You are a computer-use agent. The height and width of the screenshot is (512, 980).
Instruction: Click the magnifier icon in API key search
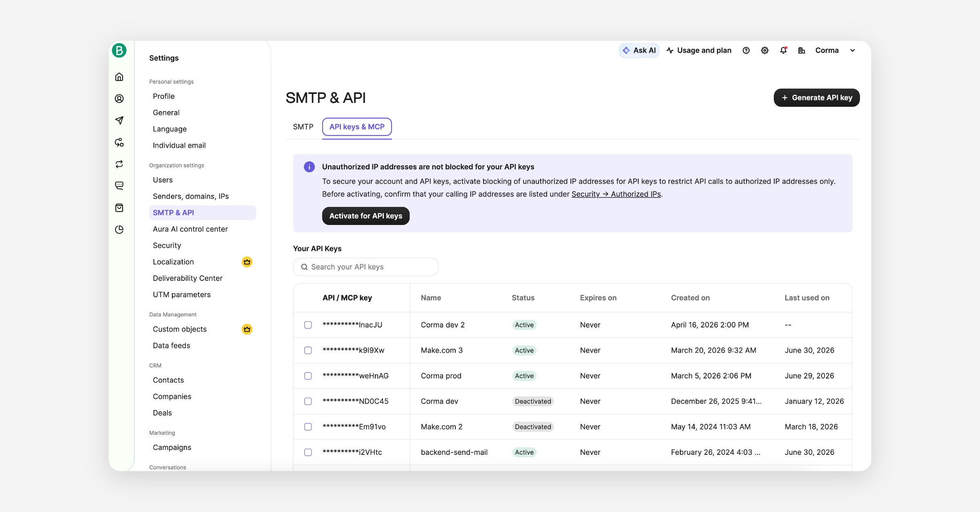[x=304, y=267]
